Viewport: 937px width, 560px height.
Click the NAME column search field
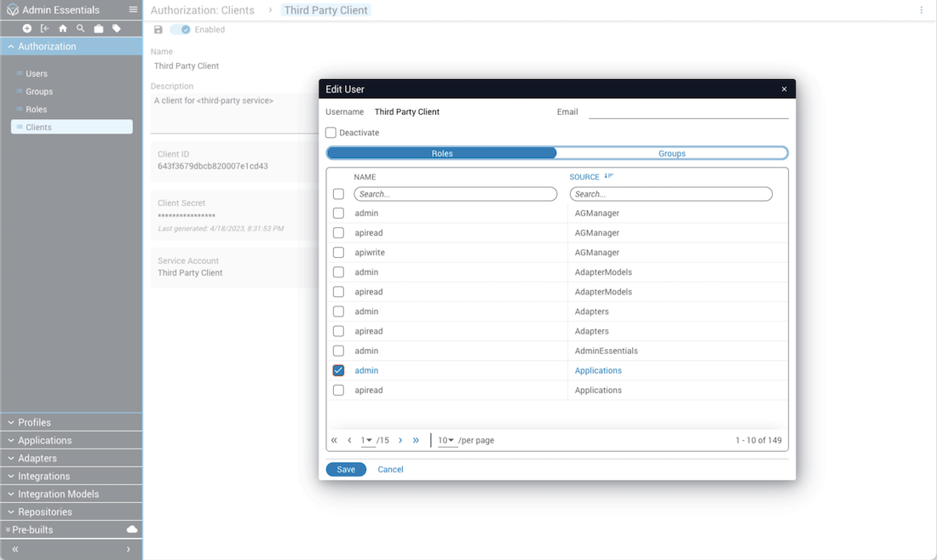pos(456,194)
